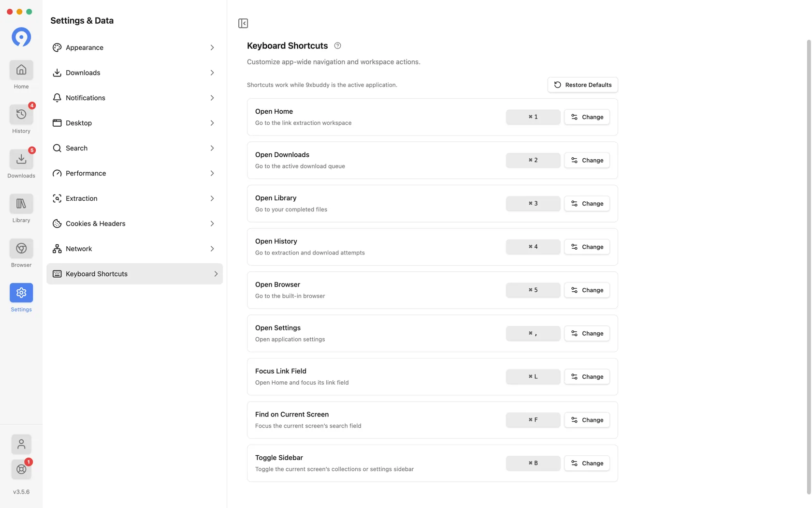Click the ⌘L shortcut field for Focus Link Field
This screenshot has height=508, width=812.
[533, 376]
